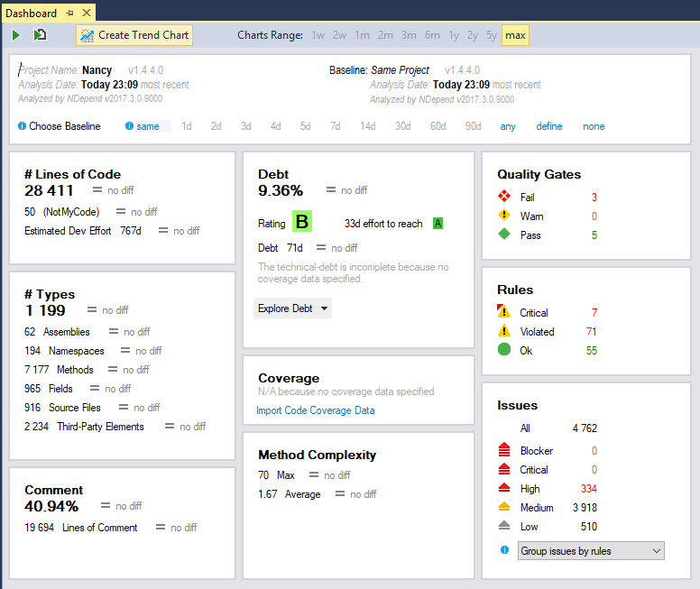Click the green Pass diamond icon
Screen dimensions: 700x589
(x=504, y=235)
